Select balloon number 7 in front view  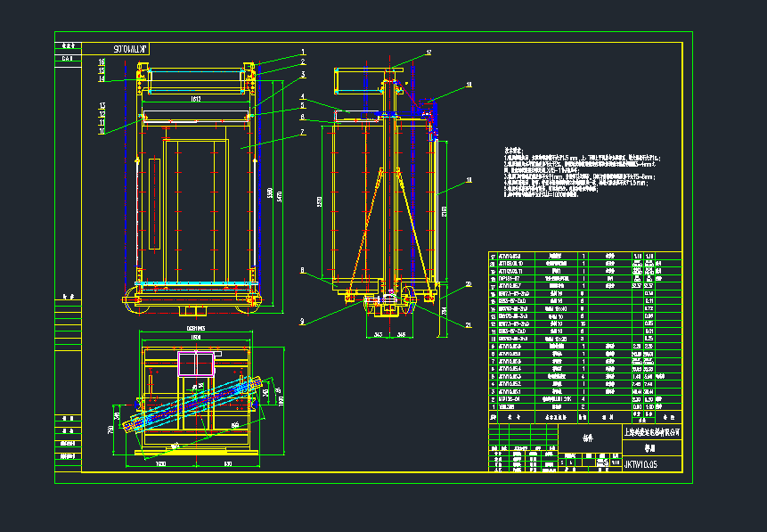303,132
